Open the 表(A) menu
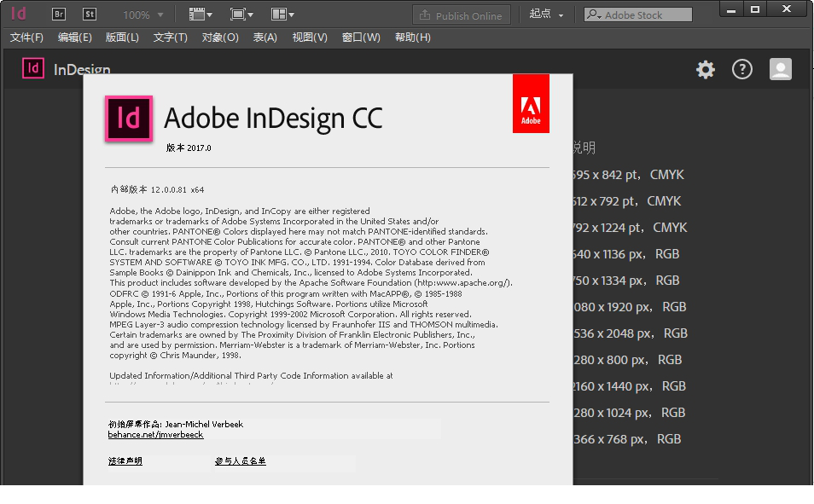 (265, 38)
